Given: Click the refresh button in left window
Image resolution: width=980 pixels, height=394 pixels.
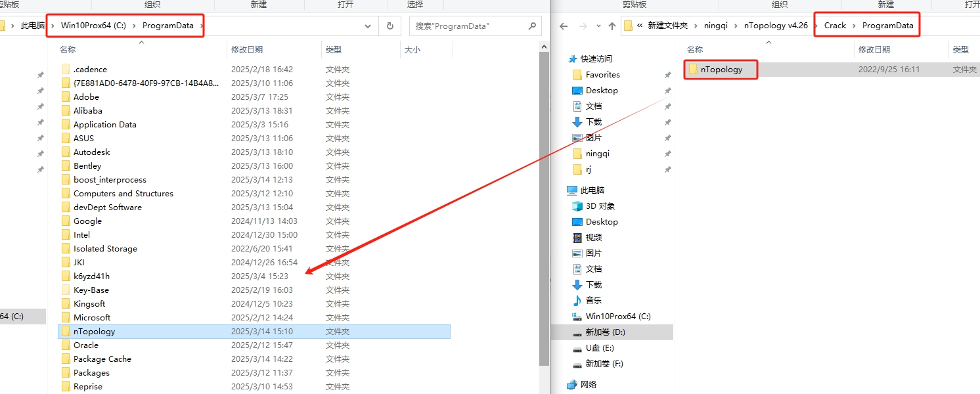Looking at the screenshot, I should pyautogui.click(x=390, y=26).
